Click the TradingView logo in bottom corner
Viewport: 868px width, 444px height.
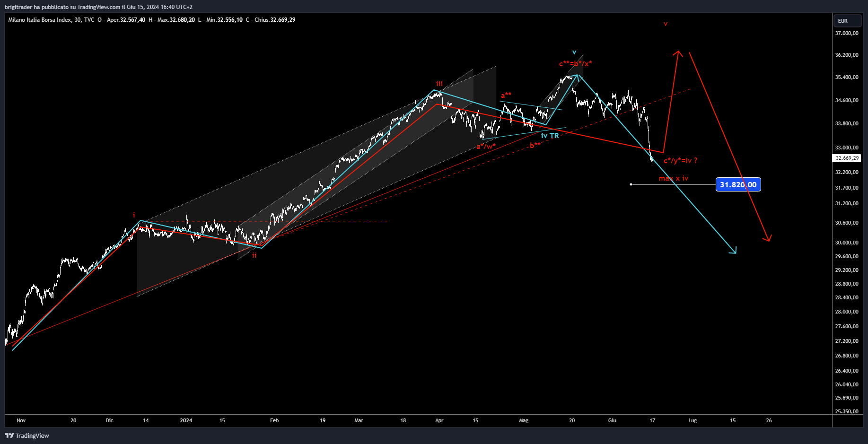27,435
